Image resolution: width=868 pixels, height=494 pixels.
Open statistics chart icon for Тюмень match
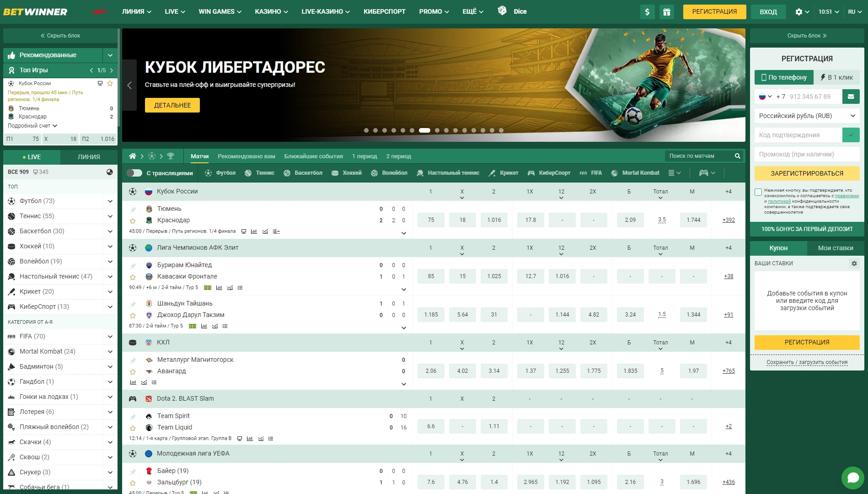(254, 231)
